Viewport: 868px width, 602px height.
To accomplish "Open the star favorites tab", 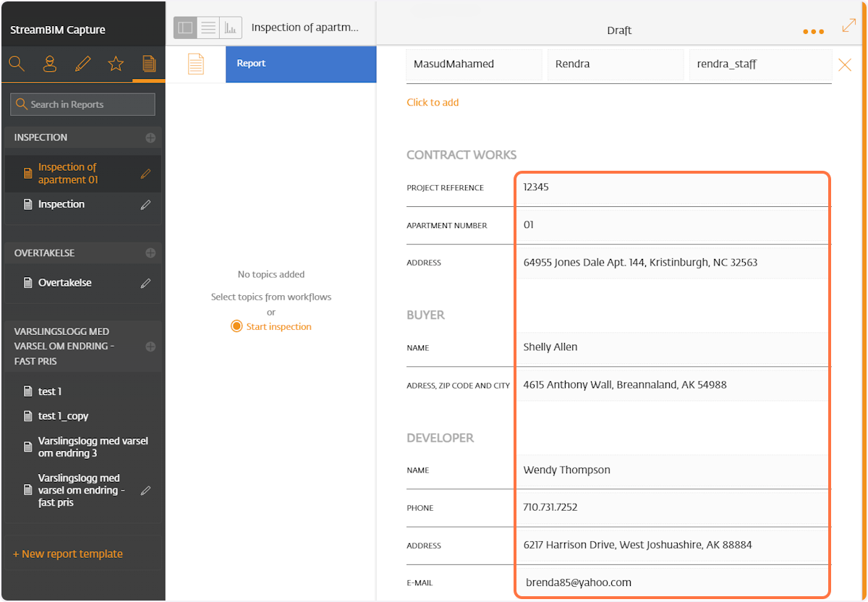I will pyautogui.click(x=116, y=64).
